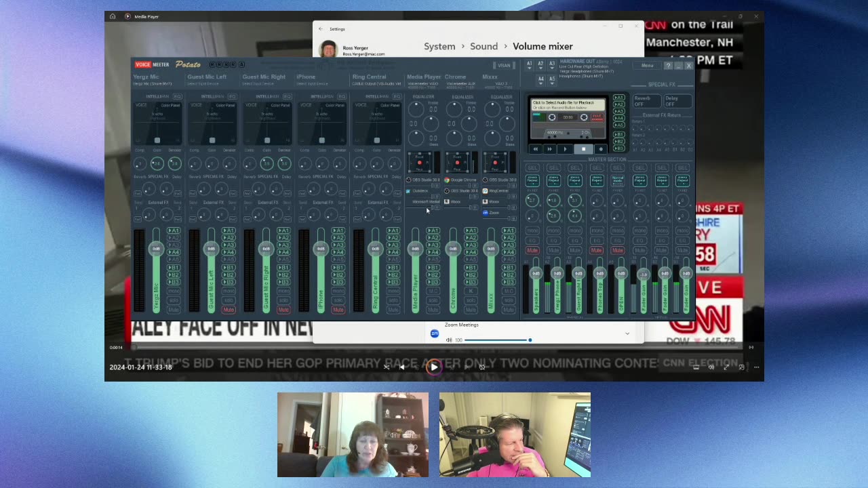Open the A2 hardware out device selector
868x488 pixels.
coord(540,64)
